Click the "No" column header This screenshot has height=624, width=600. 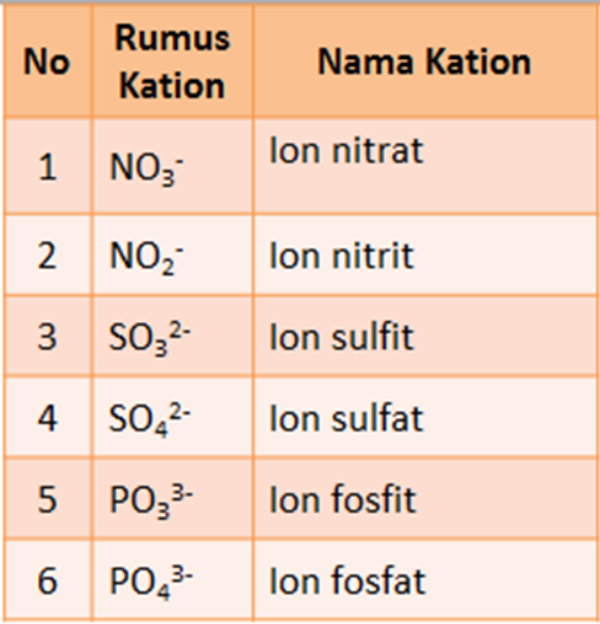tap(47, 61)
